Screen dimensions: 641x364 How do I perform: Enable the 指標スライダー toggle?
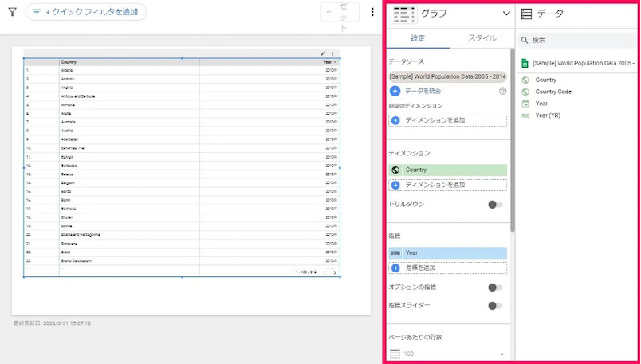click(x=495, y=306)
